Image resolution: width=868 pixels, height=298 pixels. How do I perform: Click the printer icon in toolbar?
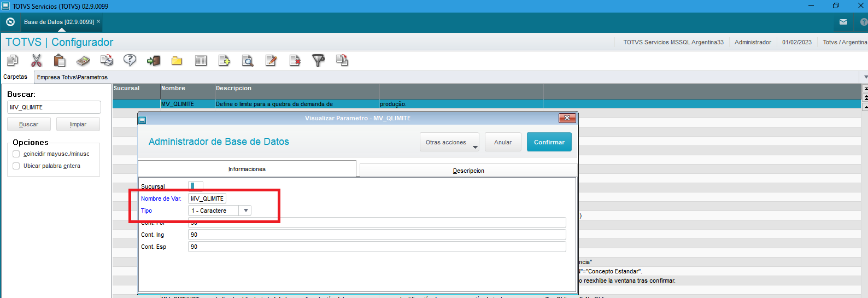pyautogui.click(x=107, y=60)
